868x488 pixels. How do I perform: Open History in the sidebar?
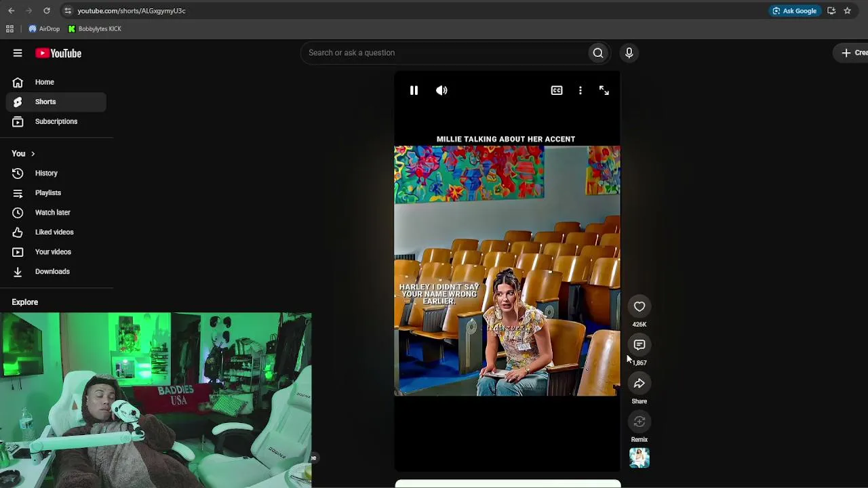click(x=56, y=174)
